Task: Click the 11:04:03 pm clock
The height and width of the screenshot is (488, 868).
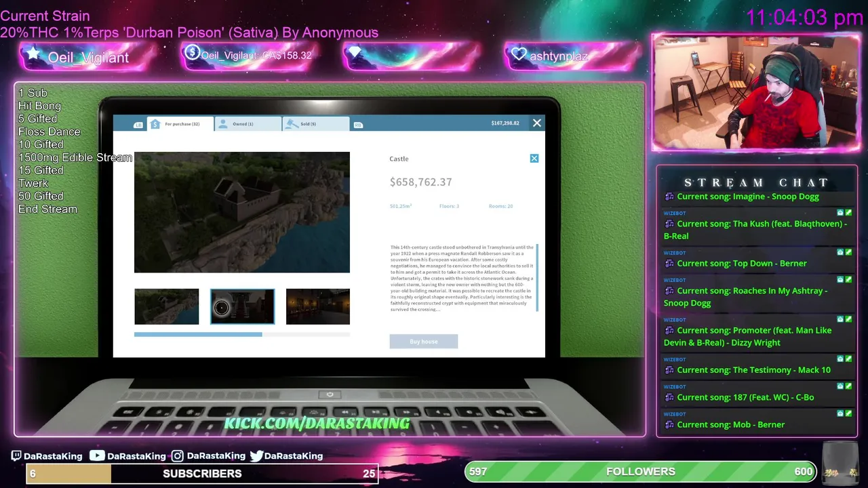Action: pyautogui.click(x=804, y=18)
